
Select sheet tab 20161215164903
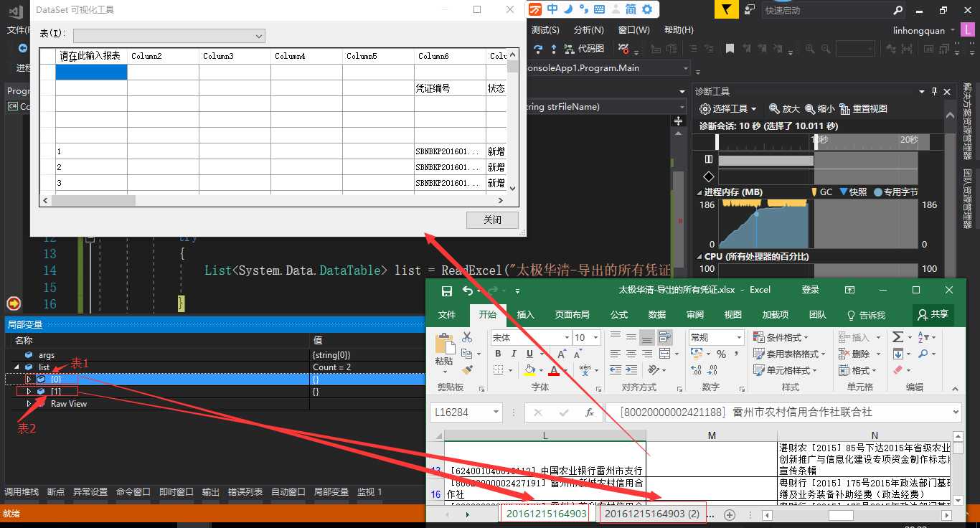point(546,514)
